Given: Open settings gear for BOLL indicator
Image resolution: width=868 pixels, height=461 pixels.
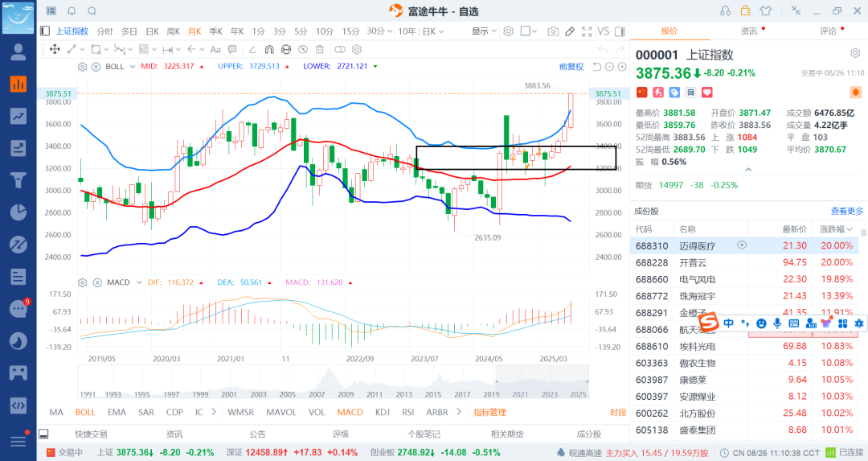Looking at the screenshot, I should click(x=83, y=67).
